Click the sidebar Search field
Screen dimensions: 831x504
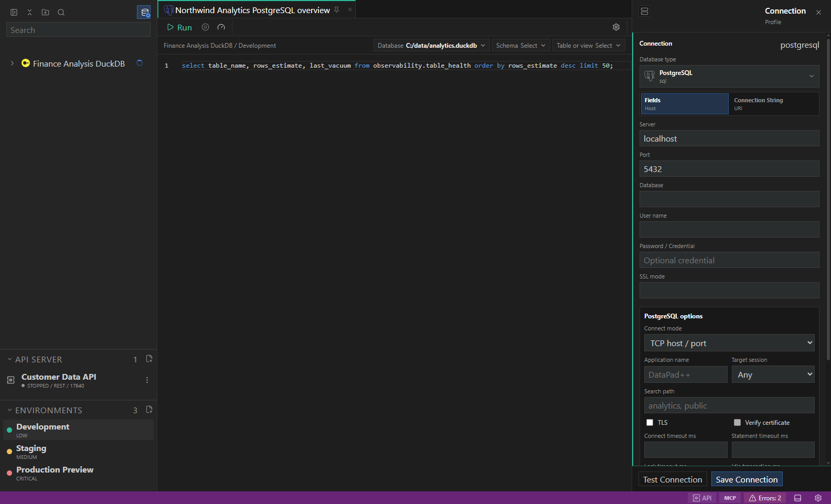[79, 30]
